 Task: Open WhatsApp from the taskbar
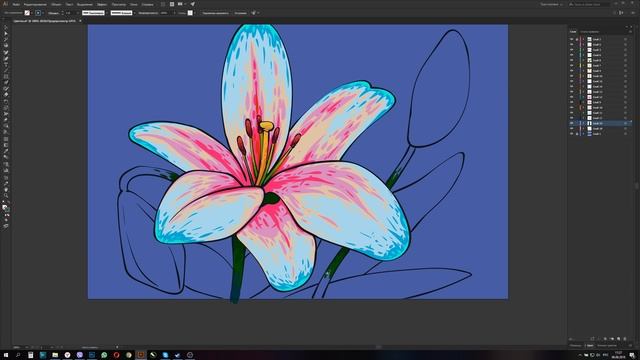104,355
